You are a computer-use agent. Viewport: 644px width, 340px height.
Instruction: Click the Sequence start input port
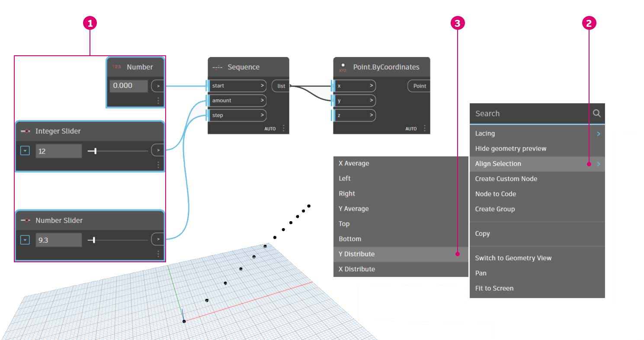[x=237, y=86]
